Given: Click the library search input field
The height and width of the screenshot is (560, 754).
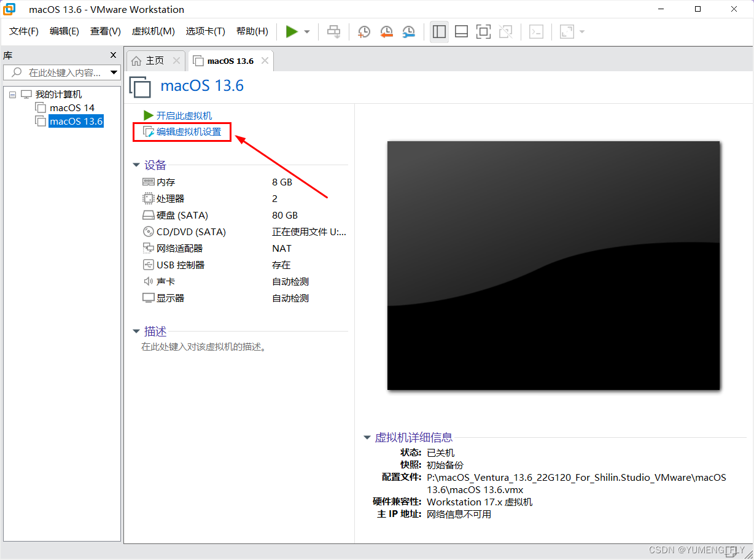Looking at the screenshot, I should (x=63, y=72).
